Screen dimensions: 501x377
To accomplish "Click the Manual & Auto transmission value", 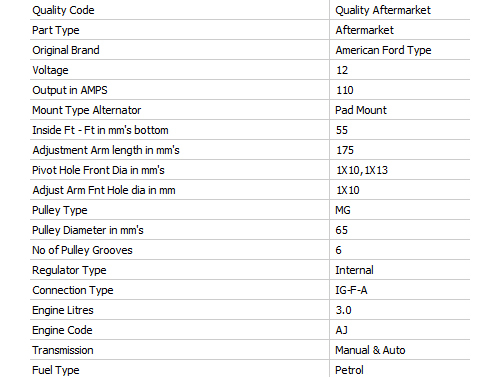I will [370, 350].
